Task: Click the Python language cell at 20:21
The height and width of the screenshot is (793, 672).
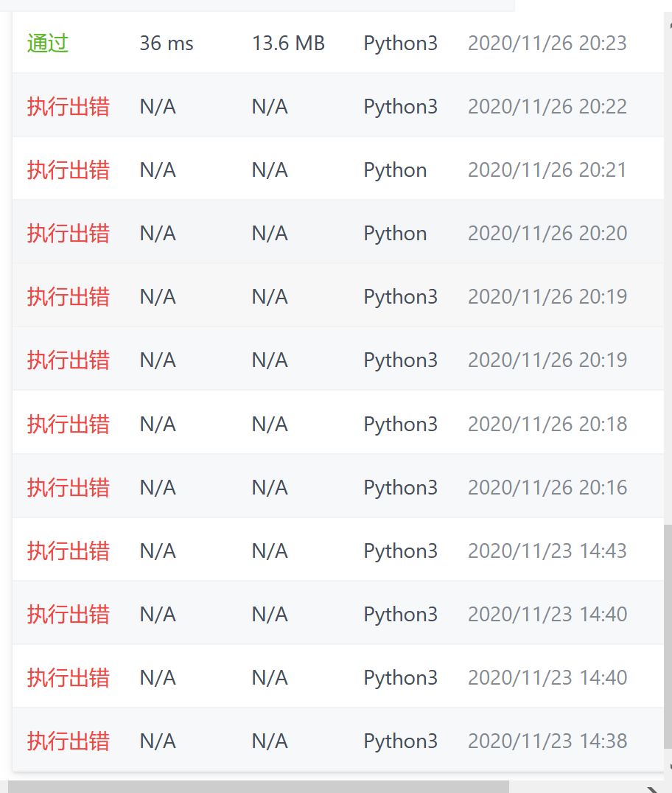Action: pyautogui.click(x=395, y=170)
